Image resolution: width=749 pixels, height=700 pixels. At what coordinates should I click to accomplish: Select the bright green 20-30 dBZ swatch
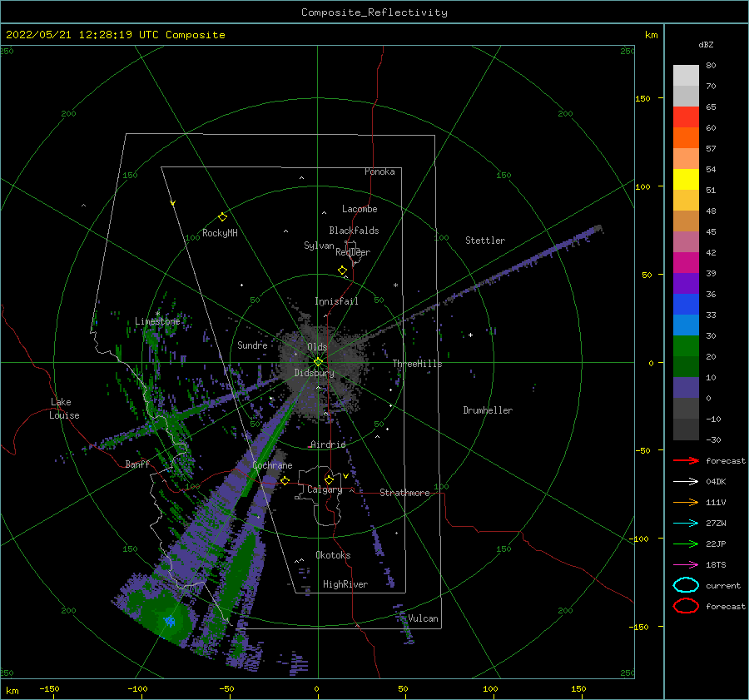pos(686,346)
